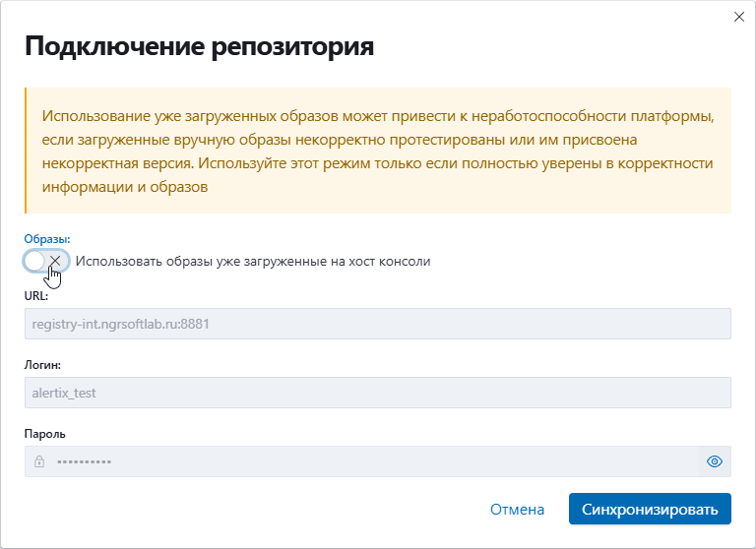Image resolution: width=756 pixels, height=549 pixels.
Task: Toggle the Образы switch on
Action: coord(46,262)
